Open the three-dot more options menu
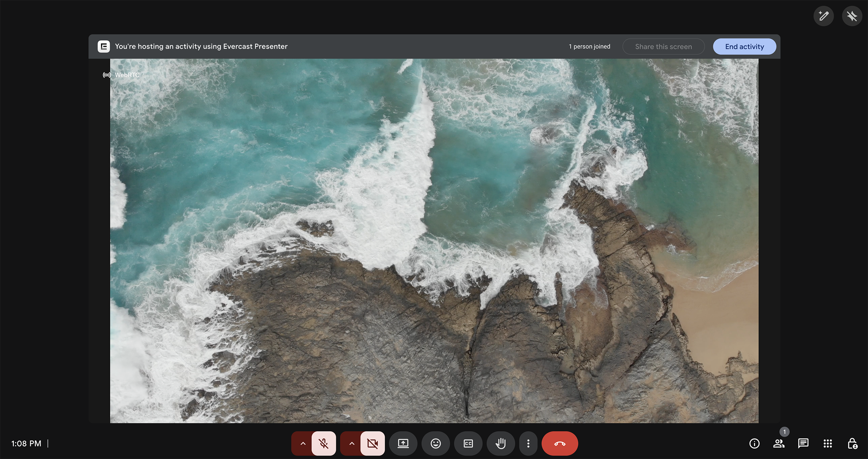The height and width of the screenshot is (459, 868). [528, 443]
